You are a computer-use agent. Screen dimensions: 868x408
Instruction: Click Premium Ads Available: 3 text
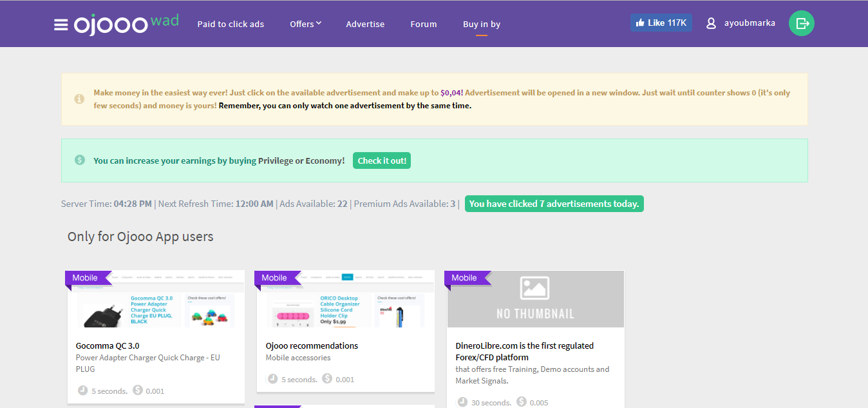(405, 204)
